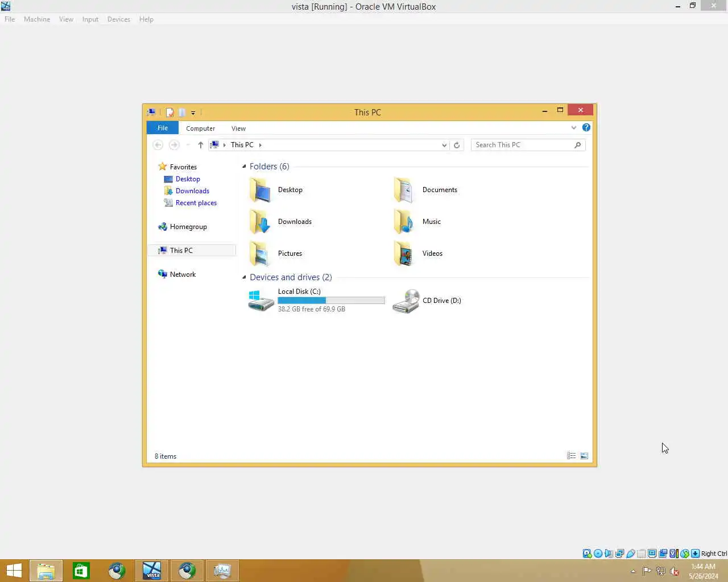Click File Explorer in the taskbar
Image resolution: width=728 pixels, height=582 pixels.
pos(46,571)
